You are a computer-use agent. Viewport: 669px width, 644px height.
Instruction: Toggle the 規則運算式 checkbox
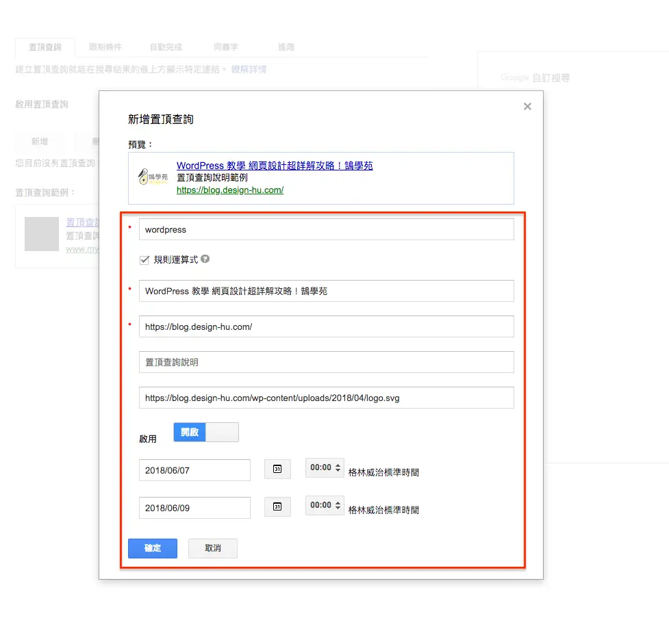pos(144,260)
